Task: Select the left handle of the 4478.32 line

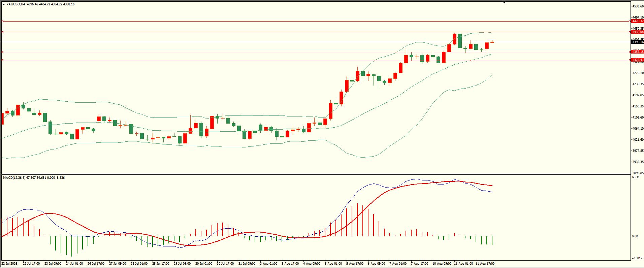Action: 2,21
